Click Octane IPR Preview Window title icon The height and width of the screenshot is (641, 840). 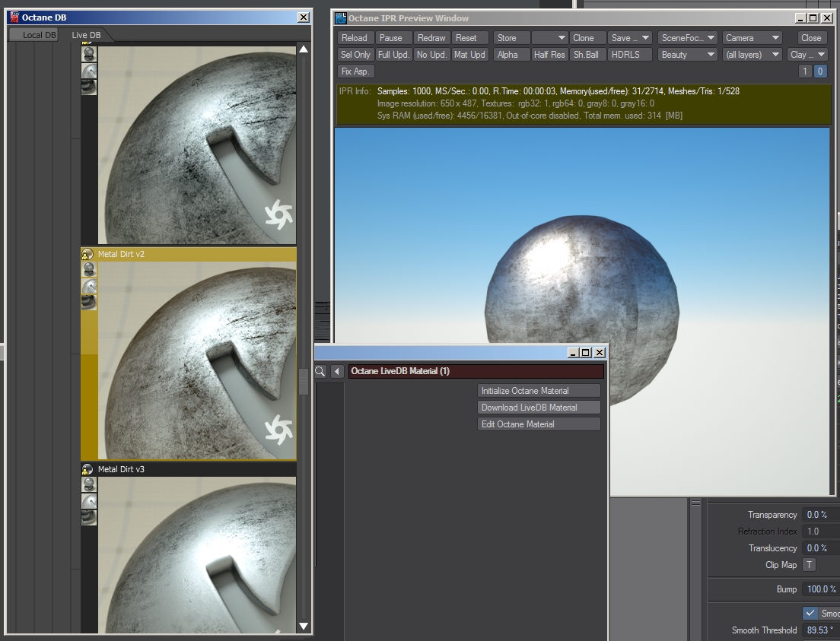tap(341, 18)
